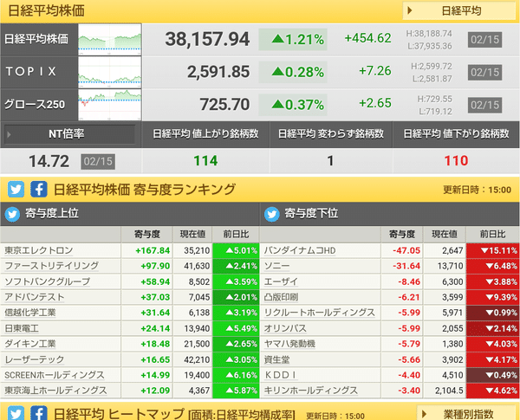Screen dimensions: 520x420
Task: Open 信越化学工業 stock link
Action: click(x=30, y=313)
